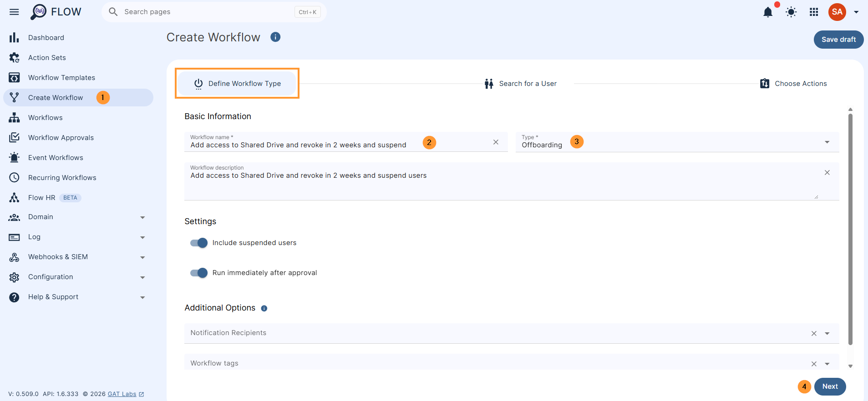Click the Save draft button
The height and width of the screenshot is (401, 868).
838,40
